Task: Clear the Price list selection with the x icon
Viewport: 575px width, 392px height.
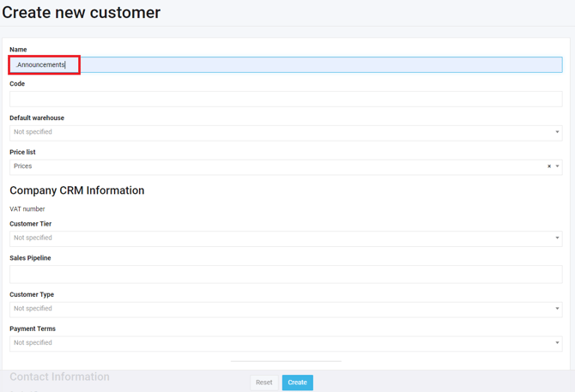Action: coord(549,166)
